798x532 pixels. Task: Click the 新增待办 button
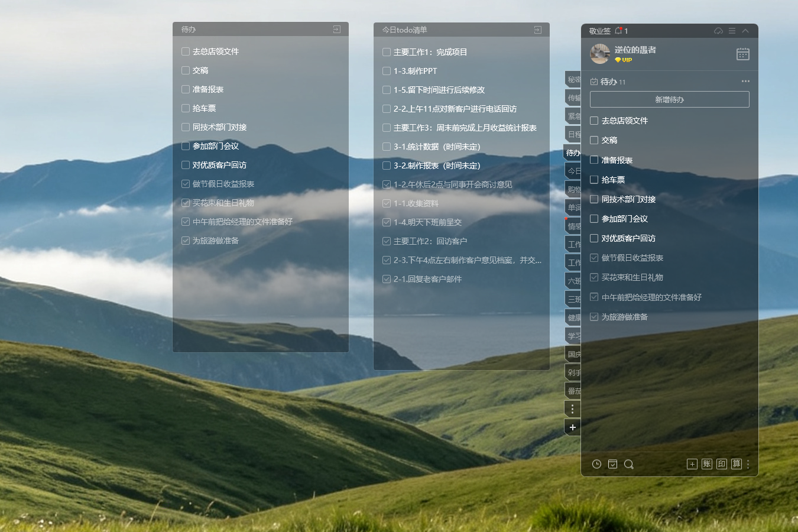[670, 99]
